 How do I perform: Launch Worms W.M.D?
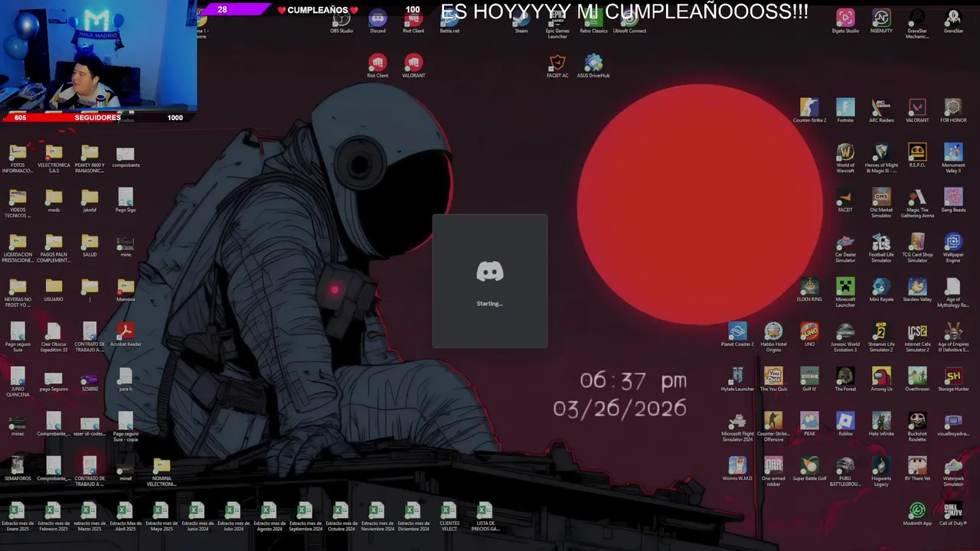[x=737, y=468]
